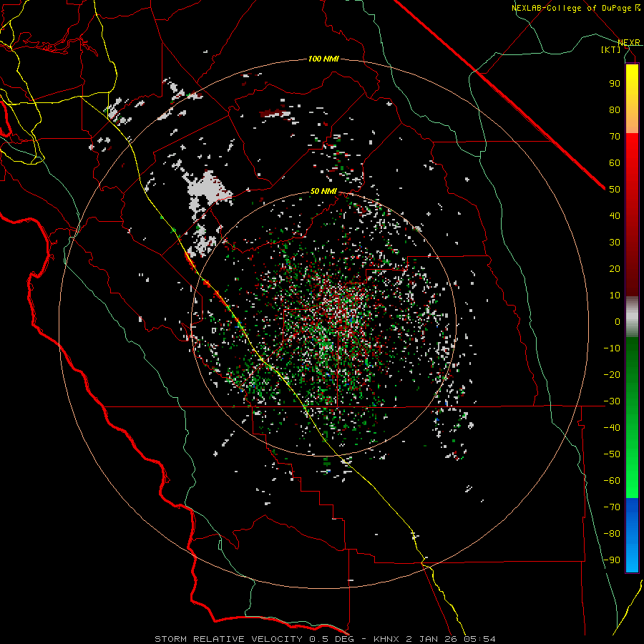Image resolution: width=644 pixels, height=644 pixels.
Task: Click the 50 NMI range ring label
Action: pos(323,191)
